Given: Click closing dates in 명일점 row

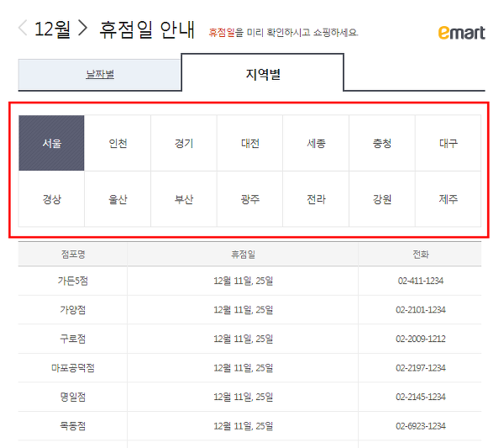Looking at the screenshot, I should tap(244, 397).
